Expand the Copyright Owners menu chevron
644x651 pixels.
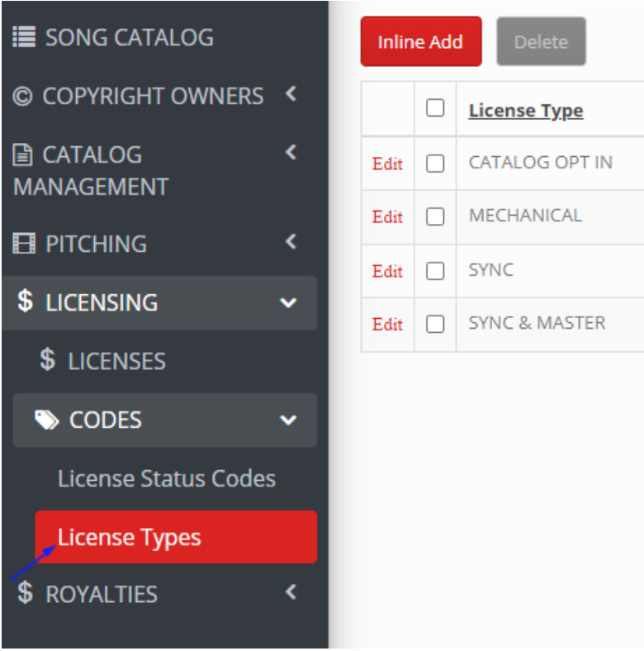[x=291, y=93]
